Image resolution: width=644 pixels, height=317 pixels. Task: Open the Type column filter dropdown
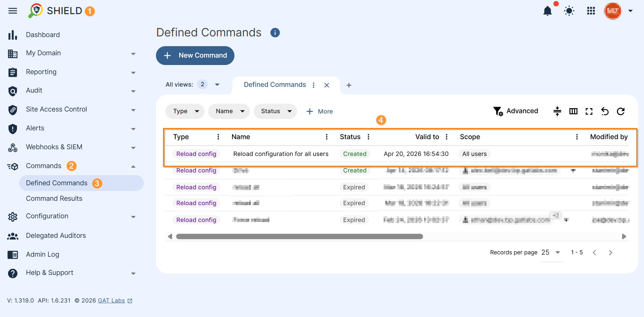tap(185, 111)
